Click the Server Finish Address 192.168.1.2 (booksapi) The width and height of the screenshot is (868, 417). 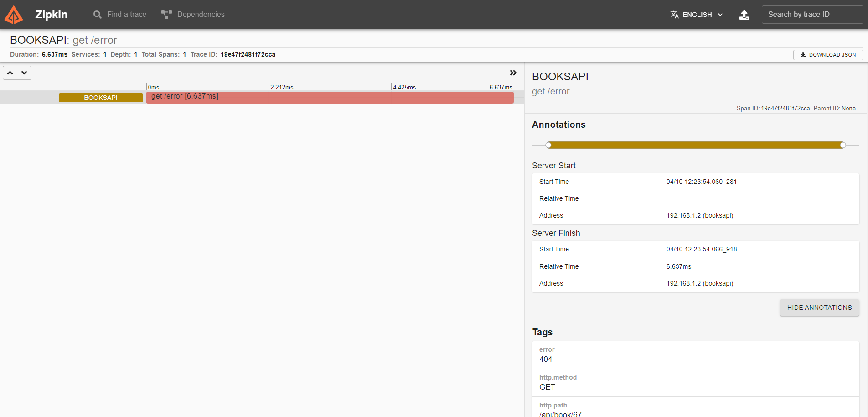click(x=700, y=283)
